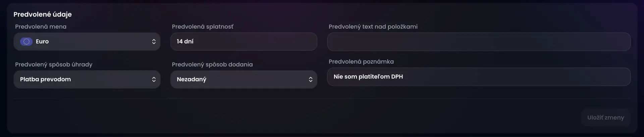This screenshot has height=137, width=644.
Task: Click the Predvolená mena label
Action: pyautogui.click(x=41, y=27)
